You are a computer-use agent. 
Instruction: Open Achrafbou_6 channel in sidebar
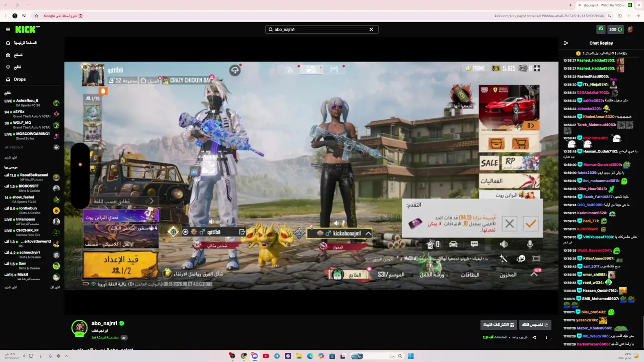(x=32, y=103)
